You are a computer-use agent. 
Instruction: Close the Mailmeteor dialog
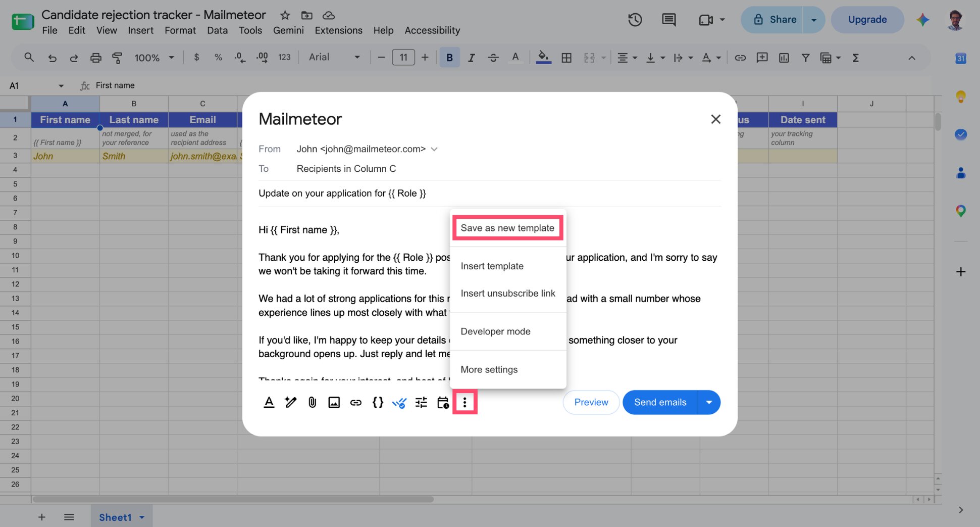pos(715,119)
